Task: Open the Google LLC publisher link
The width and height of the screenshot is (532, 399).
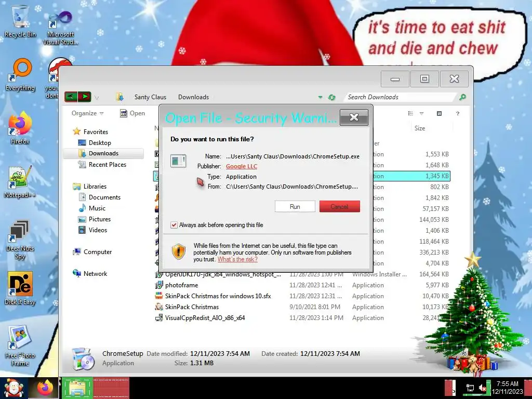Action: point(242,166)
